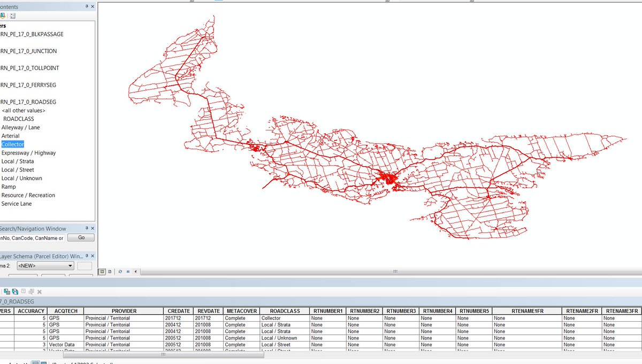Pin the Layer Schema (Parcel Editor) panel
Viewport: 642px width, 364px height.
tap(87, 255)
